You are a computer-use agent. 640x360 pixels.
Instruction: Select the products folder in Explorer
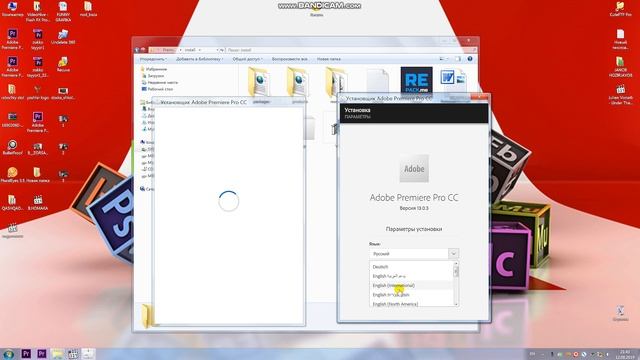[x=299, y=84]
